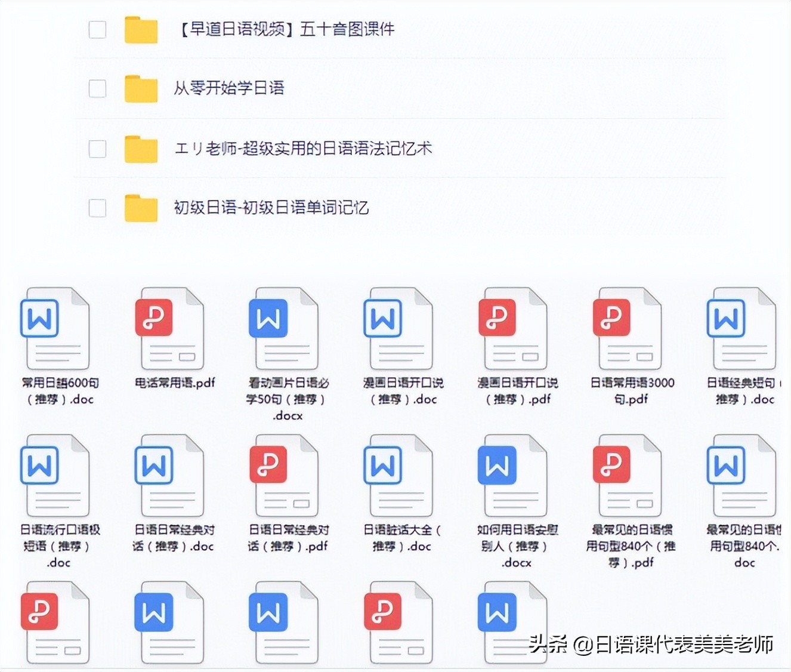Viewport: 791px width, 672px height.
Task: Select the checkbox for エリ老师-超级实用的日语语法记忆术
Action: click(x=97, y=149)
